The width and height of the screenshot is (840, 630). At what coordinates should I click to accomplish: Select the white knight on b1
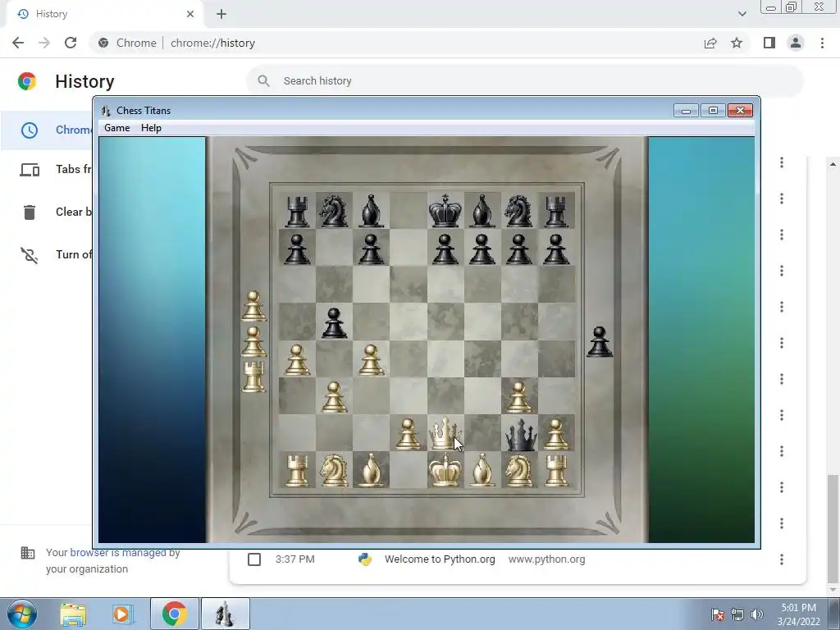[x=334, y=470]
